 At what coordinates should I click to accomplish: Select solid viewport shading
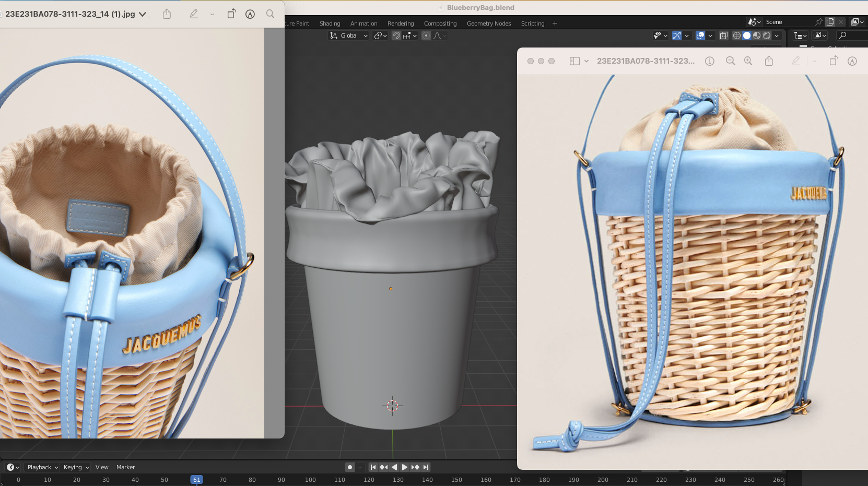pos(747,35)
